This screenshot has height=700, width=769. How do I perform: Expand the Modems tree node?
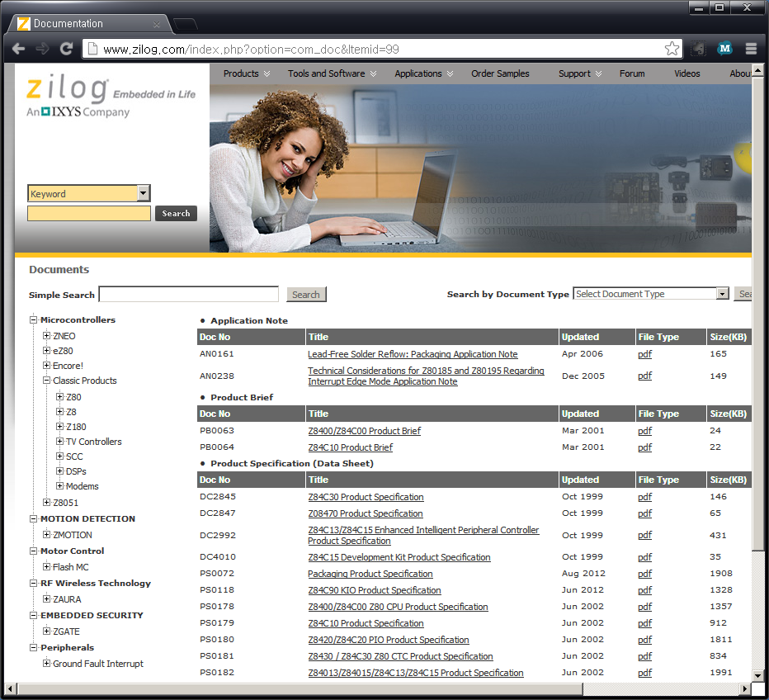pyautogui.click(x=60, y=486)
